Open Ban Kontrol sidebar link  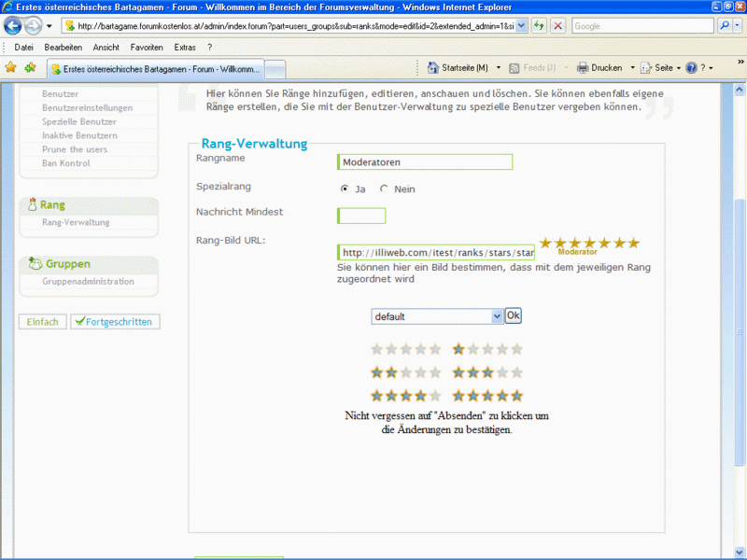(65, 163)
